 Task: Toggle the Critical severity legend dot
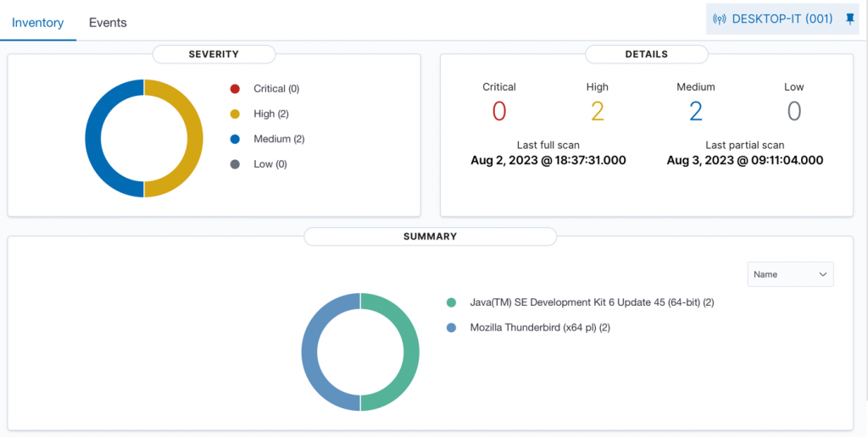235,88
